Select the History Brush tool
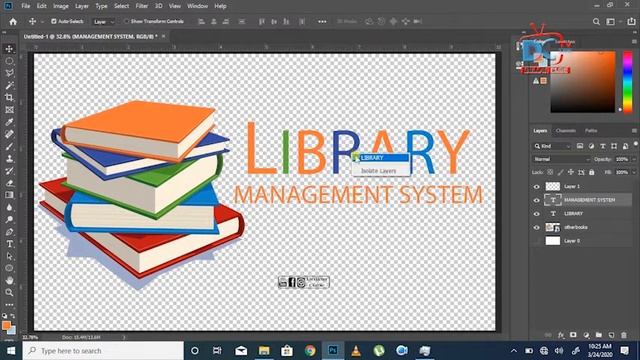Viewport: 640px width, 360px height. click(9, 171)
